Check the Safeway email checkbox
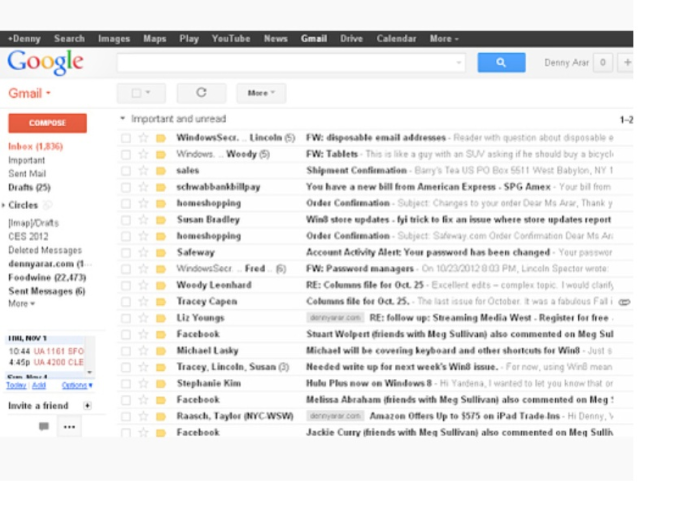This screenshot has width=700, height=523. pos(126,253)
